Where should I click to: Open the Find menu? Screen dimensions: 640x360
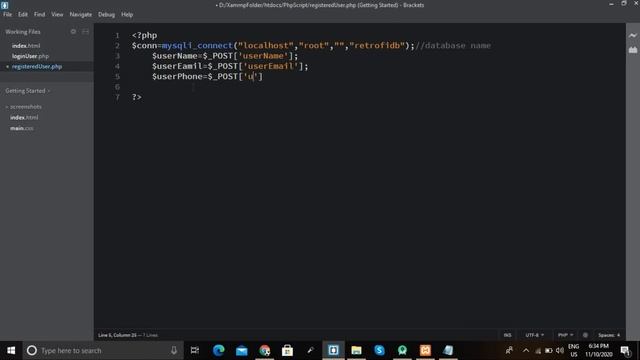40,14
